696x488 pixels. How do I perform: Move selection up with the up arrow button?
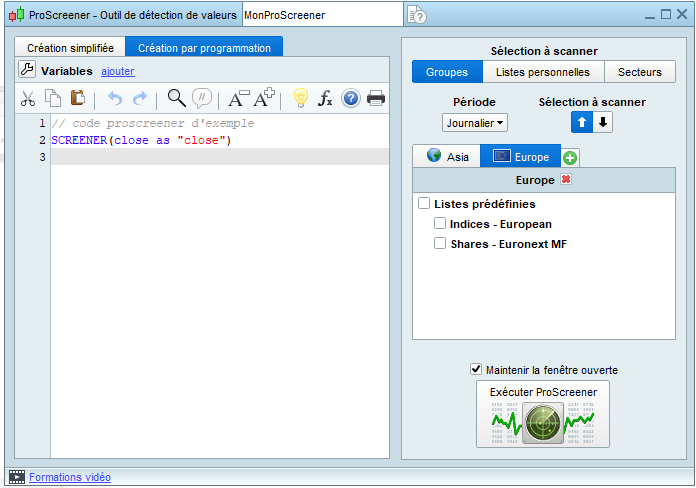[x=581, y=122]
